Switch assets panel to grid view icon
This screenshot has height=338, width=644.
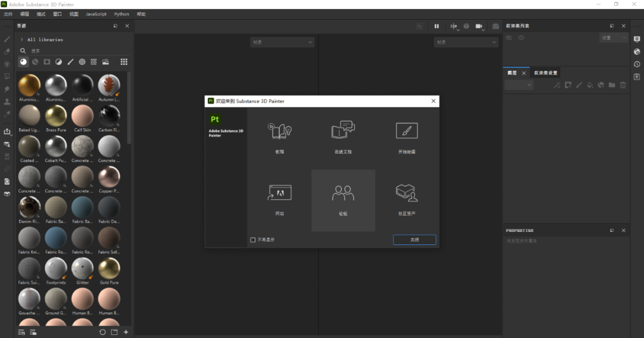[x=124, y=62]
